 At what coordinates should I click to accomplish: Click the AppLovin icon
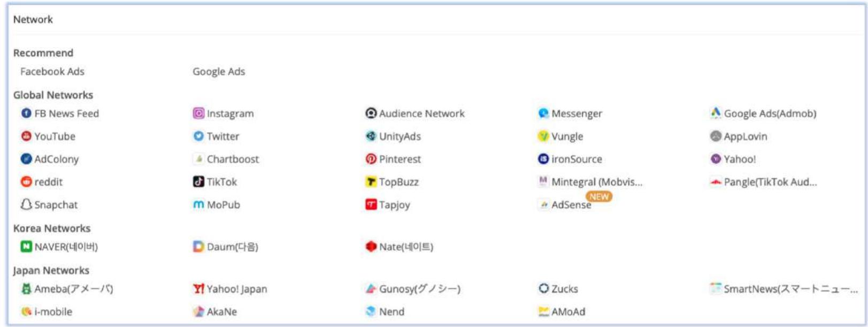click(x=716, y=136)
